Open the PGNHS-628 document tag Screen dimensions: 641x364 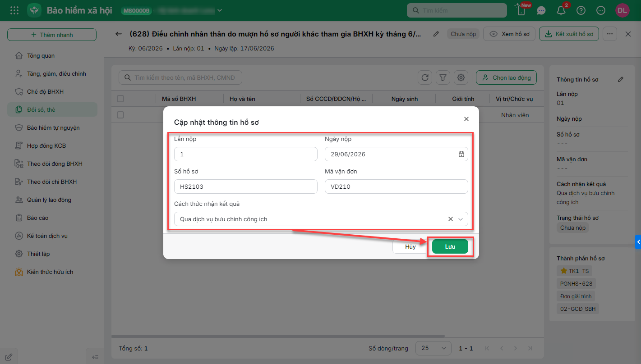576,283
